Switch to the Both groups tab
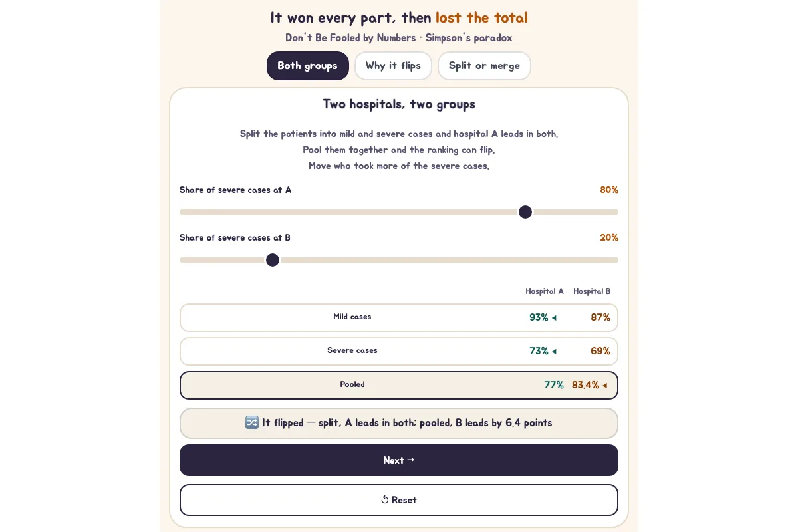The width and height of the screenshot is (798, 532). coord(307,66)
